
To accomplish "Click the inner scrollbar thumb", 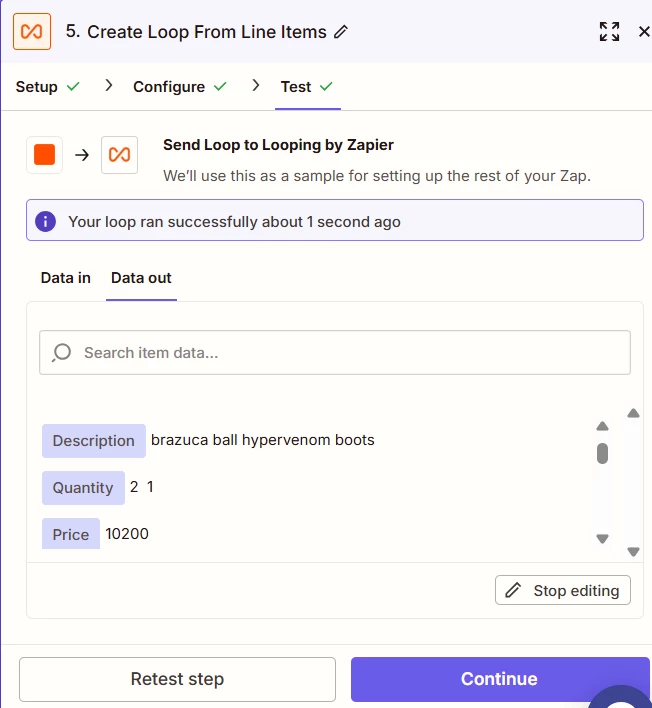I will (602, 453).
